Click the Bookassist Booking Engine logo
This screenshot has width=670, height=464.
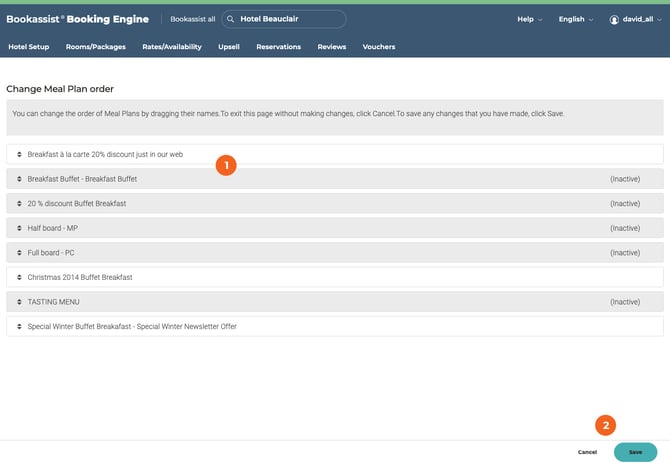(77, 19)
